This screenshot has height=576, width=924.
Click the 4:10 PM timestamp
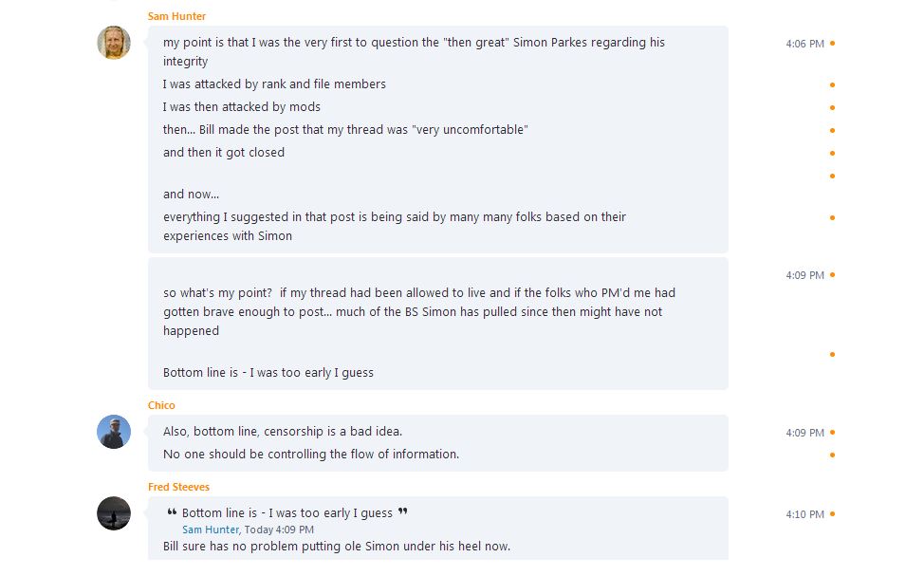(x=804, y=514)
